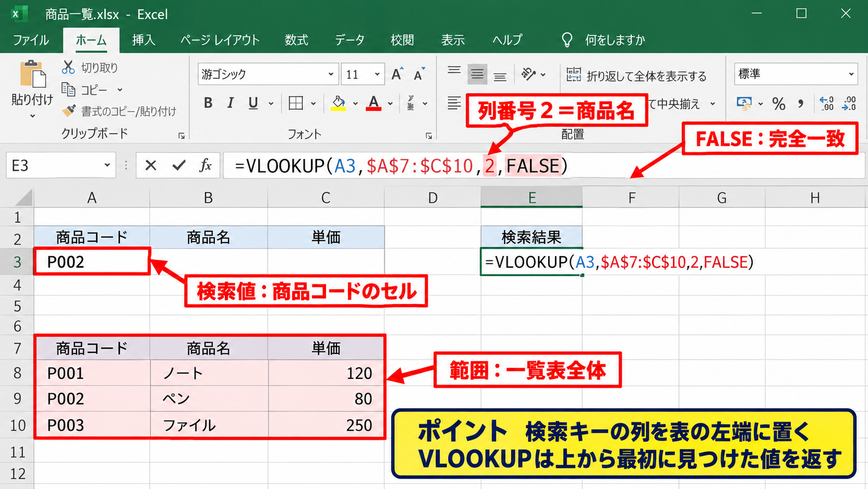Click the borders grid icon

pyautogui.click(x=296, y=103)
